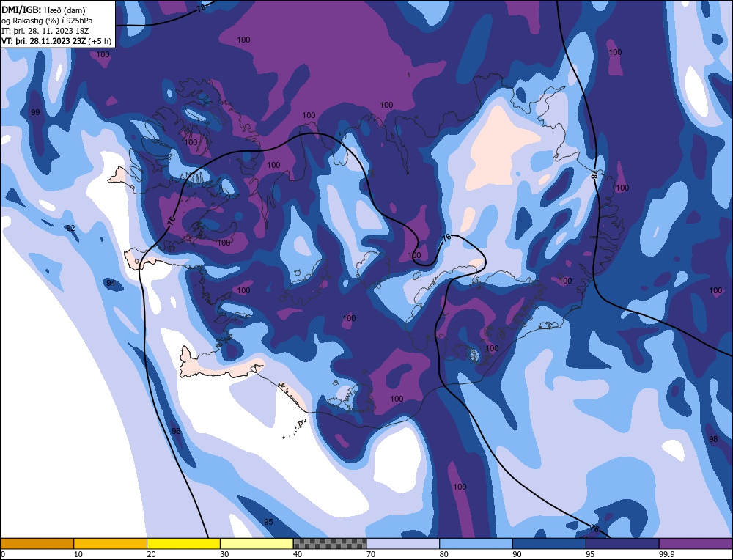733x560 pixels.
Task: Click the dark indigo 95–99.9 legend swatch
Action: (x=622, y=543)
